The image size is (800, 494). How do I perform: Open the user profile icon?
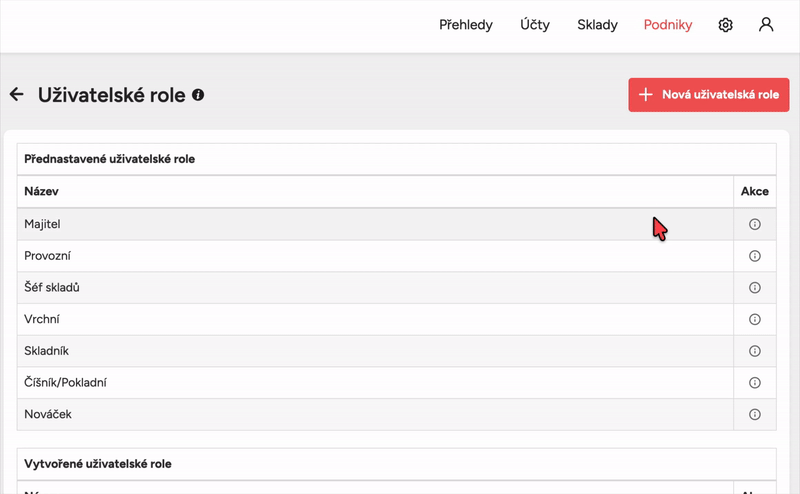coord(766,25)
